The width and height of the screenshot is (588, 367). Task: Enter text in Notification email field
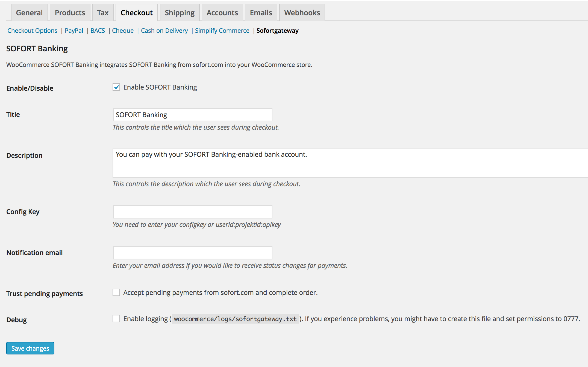pyautogui.click(x=192, y=252)
